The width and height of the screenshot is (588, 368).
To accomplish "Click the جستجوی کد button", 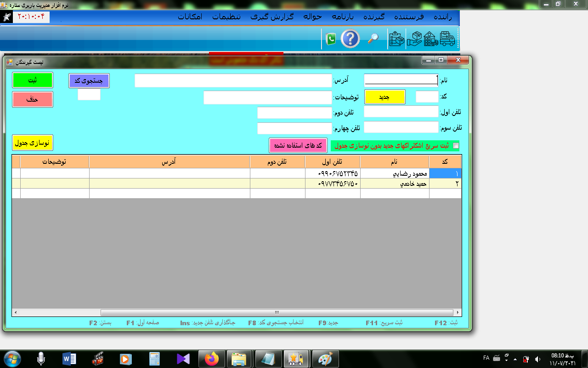I will (89, 80).
